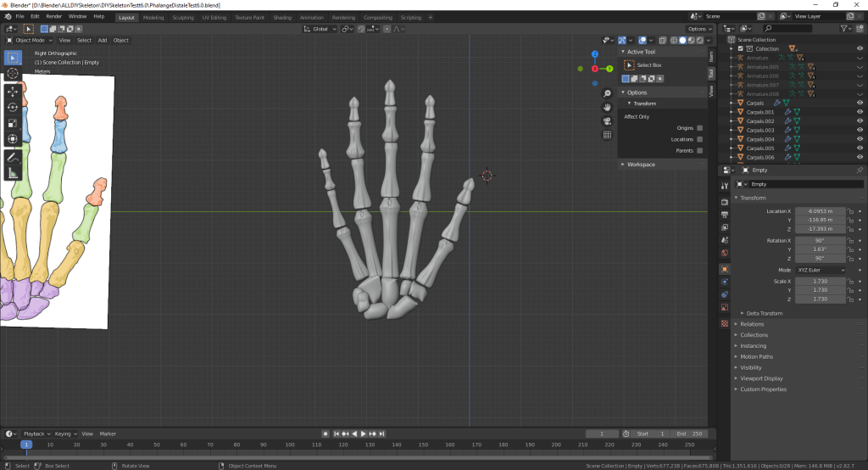The image size is (868, 470).
Task: Click the Location X value field
Action: [x=820, y=211]
